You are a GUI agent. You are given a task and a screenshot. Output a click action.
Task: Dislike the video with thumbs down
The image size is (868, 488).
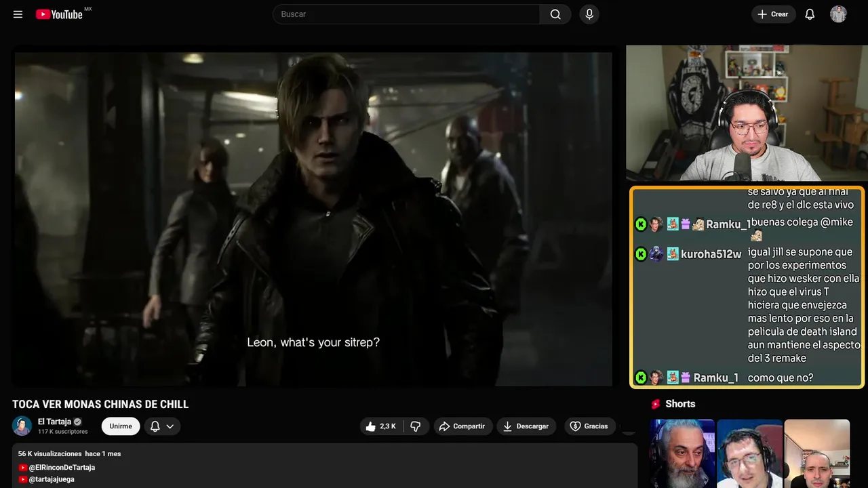coord(416,426)
